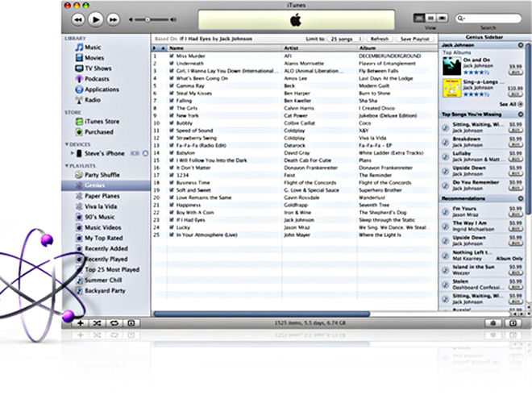532x399 pixels.
Task: Switch to list view
Action: pos(420,18)
